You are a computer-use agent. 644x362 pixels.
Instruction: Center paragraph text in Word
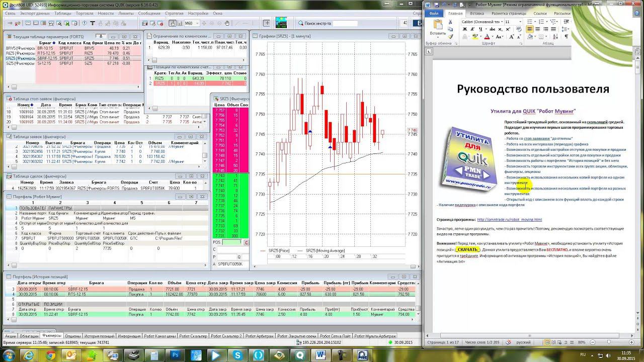point(538,29)
